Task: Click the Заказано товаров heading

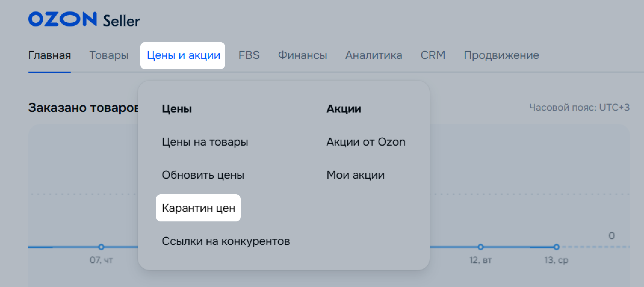Action: (83, 107)
